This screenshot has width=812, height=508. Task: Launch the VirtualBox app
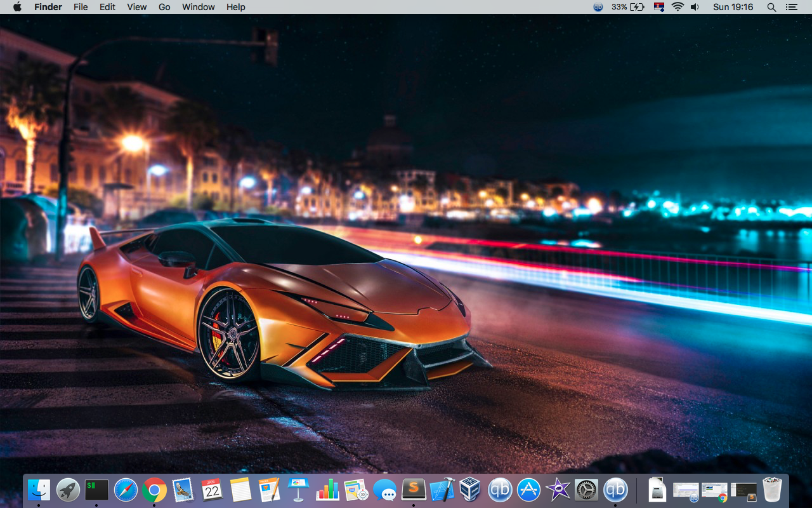470,490
